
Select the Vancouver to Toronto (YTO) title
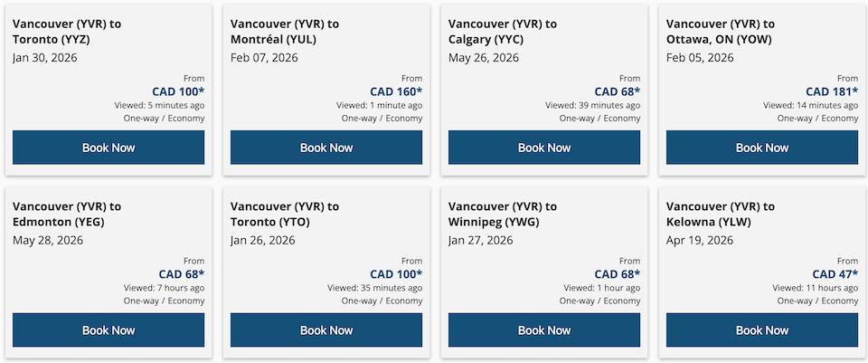(285, 214)
